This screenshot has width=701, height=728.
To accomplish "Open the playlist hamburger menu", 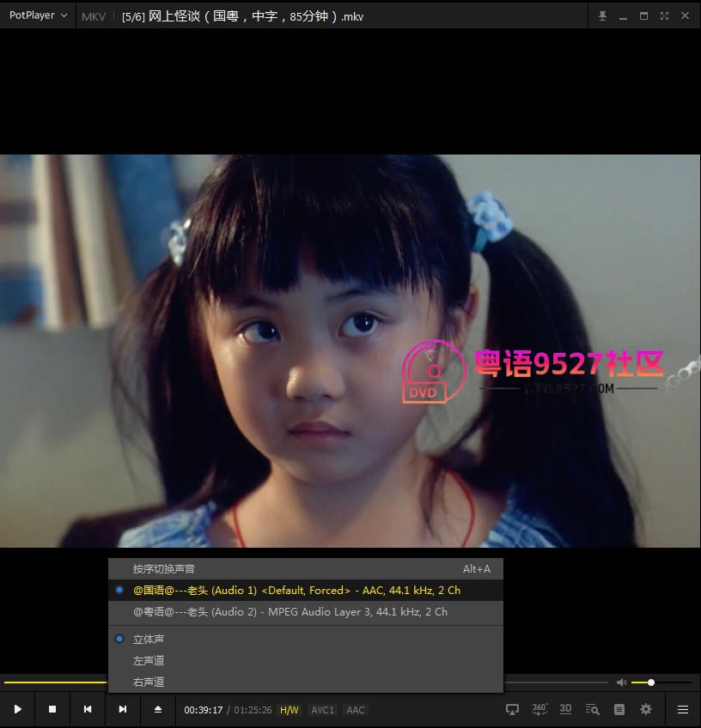I will (683, 709).
